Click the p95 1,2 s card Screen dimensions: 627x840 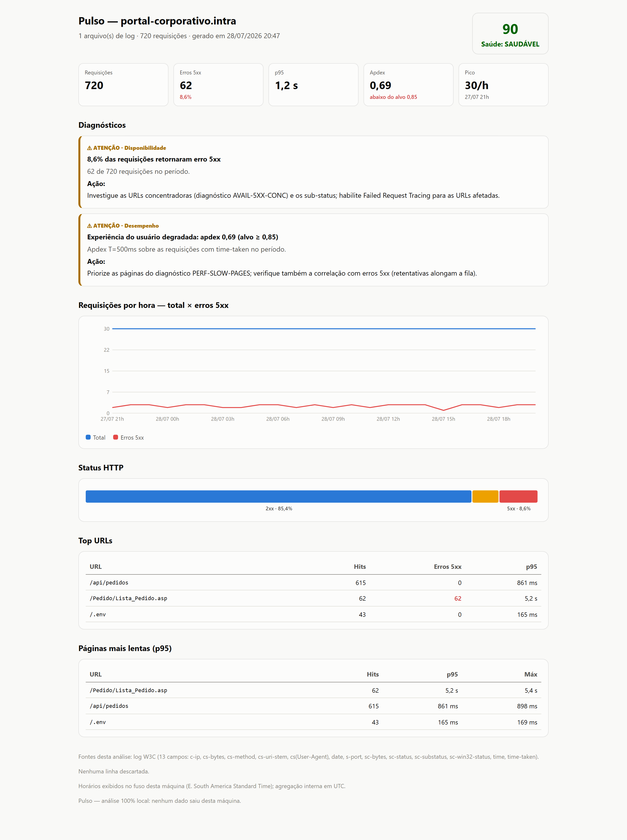tap(313, 85)
